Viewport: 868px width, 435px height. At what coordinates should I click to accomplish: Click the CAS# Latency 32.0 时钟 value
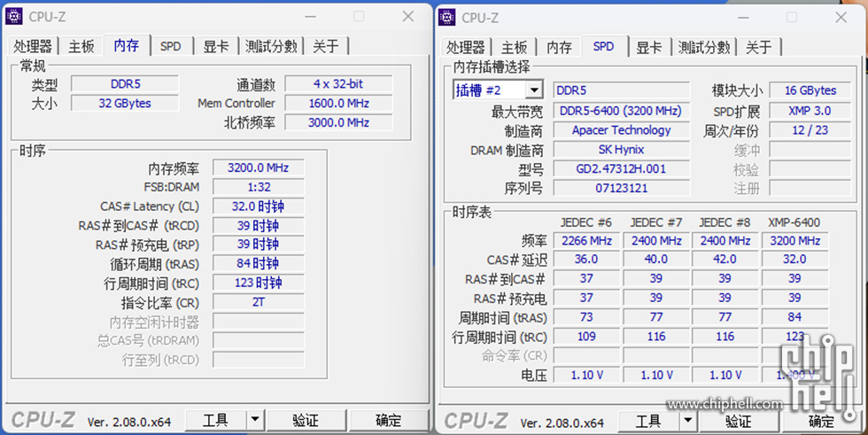259,206
